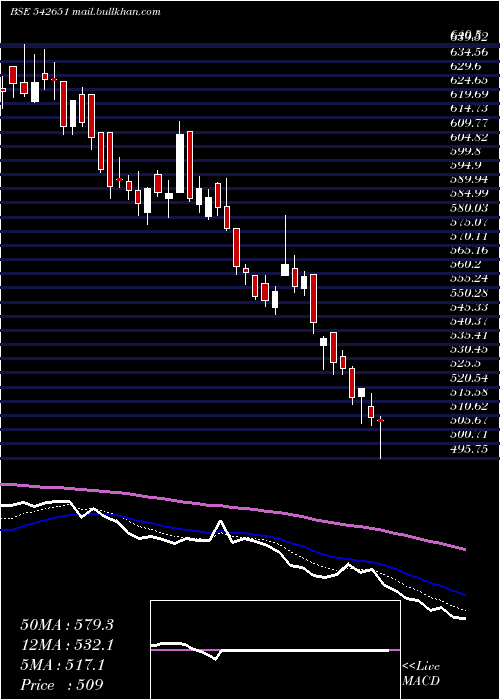Click the 575.07 price axis label
500x700 pixels.
coord(469,222)
